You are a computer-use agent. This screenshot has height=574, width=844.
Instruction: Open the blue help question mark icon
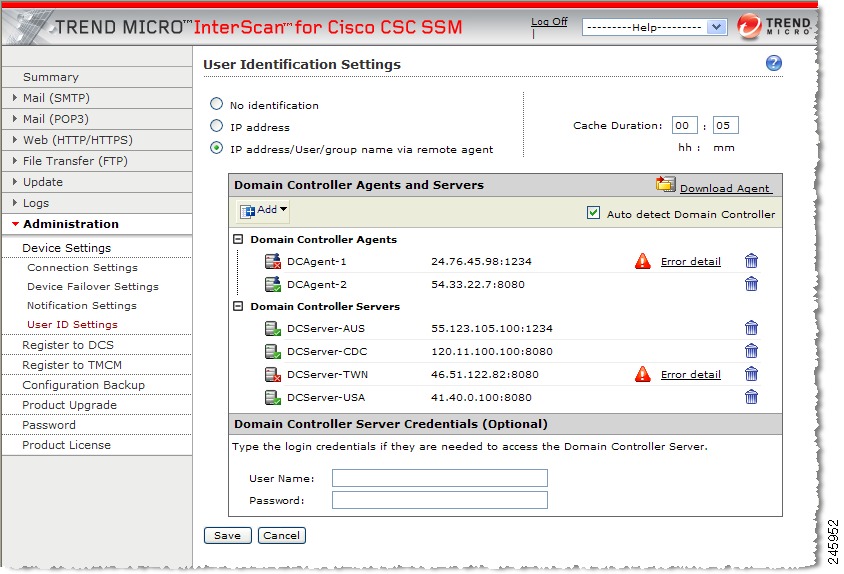[773, 63]
